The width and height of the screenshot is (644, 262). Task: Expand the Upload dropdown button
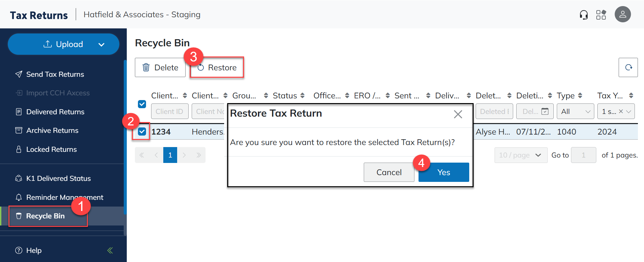101,44
